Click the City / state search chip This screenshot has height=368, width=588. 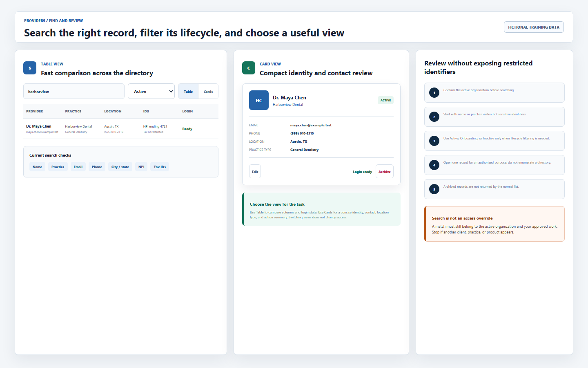(x=120, y=167)
